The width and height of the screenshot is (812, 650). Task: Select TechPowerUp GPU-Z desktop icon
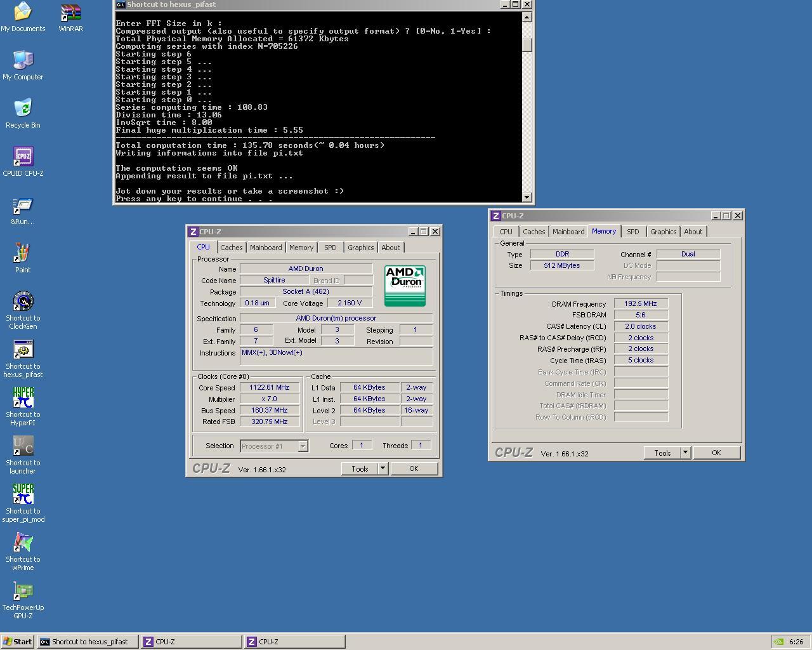pos(23,599)
